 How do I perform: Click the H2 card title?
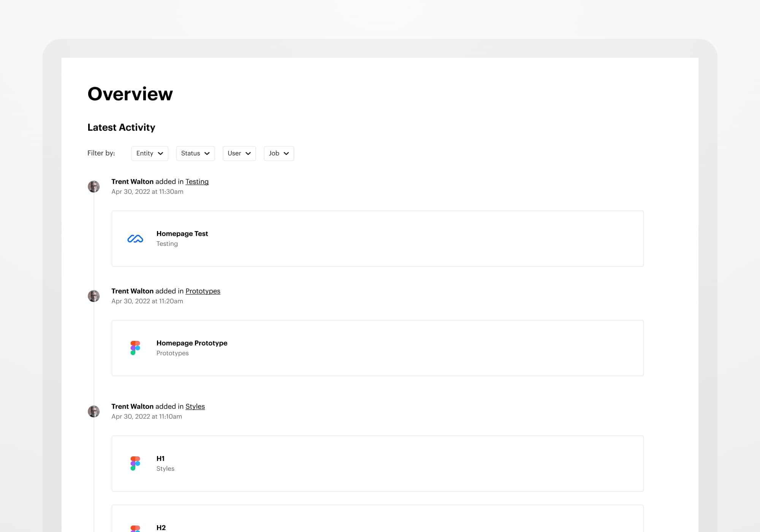click(x=161, y=527)
